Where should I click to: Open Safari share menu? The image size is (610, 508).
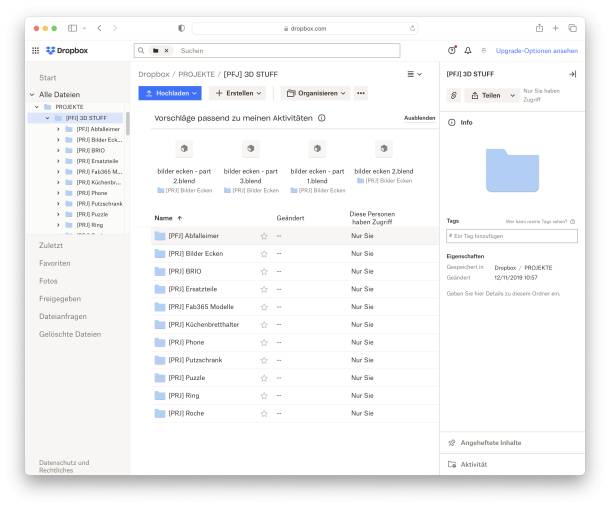(x=539, y=28)
